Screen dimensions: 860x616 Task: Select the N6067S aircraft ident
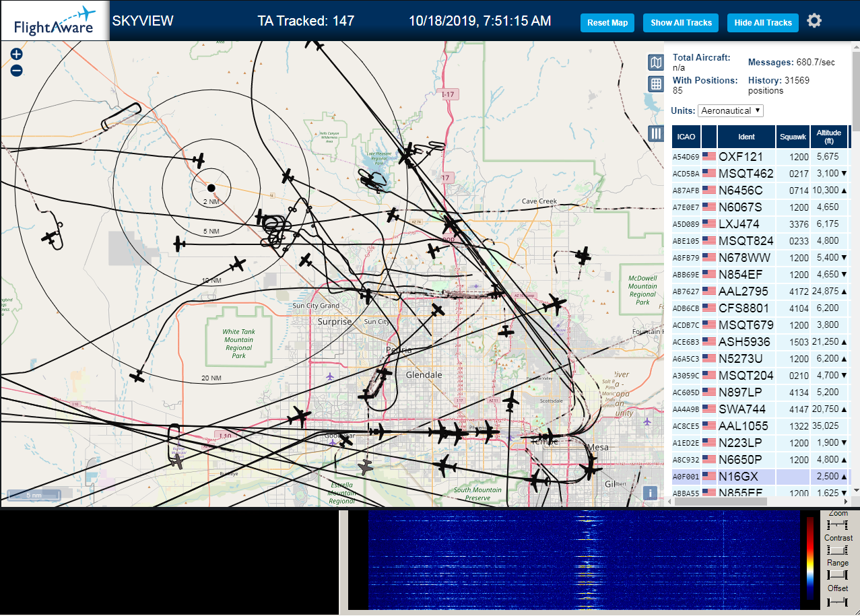[x=740, y=207]
